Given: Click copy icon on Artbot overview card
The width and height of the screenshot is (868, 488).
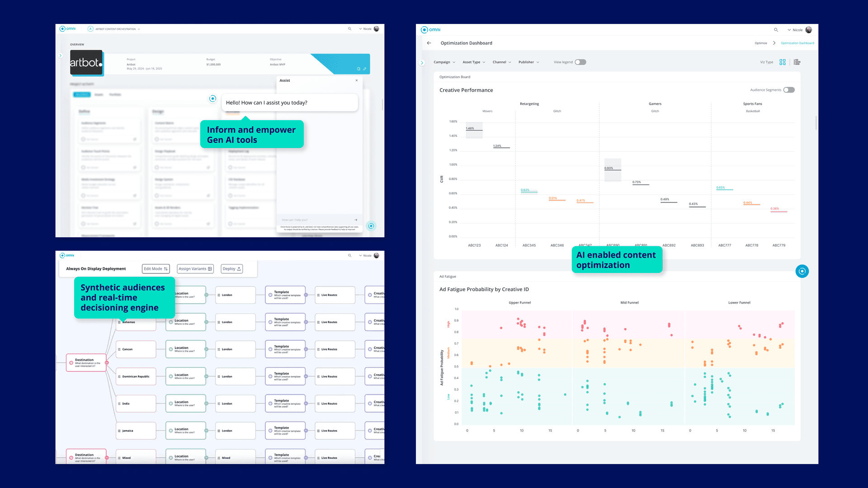Looking at the screenshot, I should pos(359,69).
